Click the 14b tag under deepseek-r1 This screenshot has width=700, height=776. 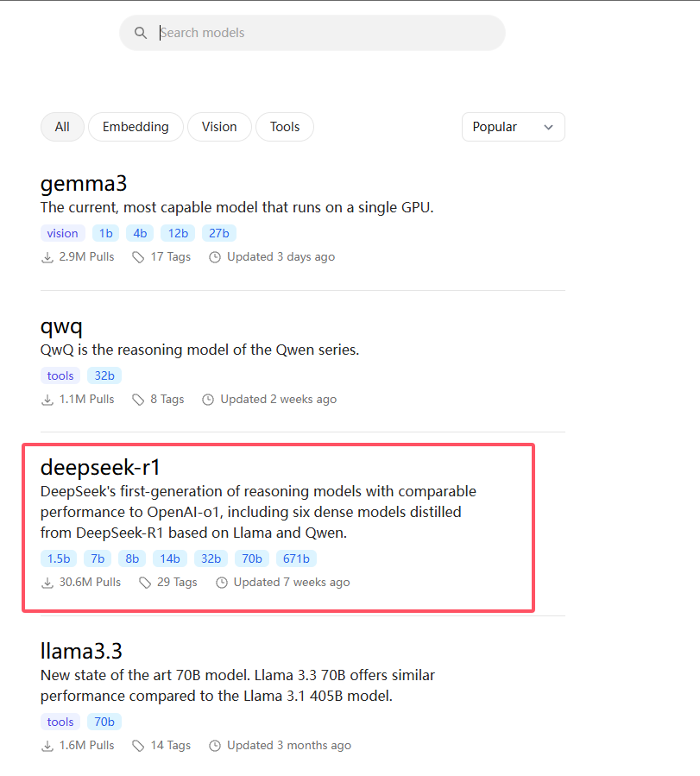170,558
